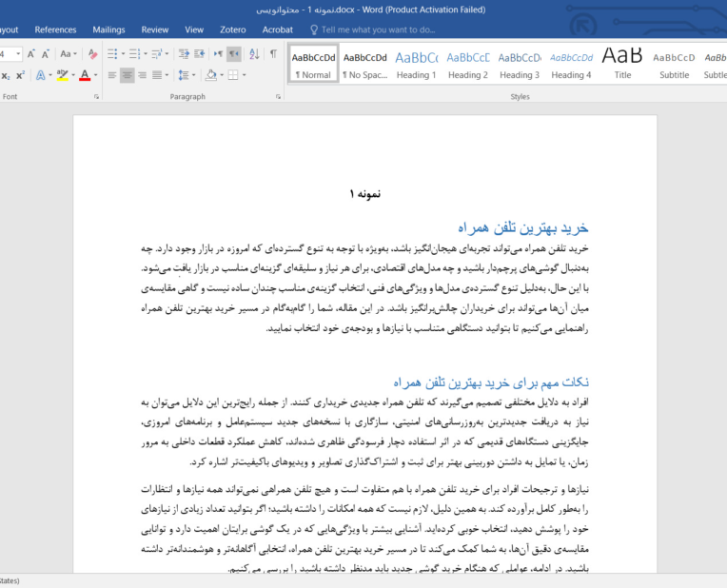
Task: Show or hide paragraph marks
Action: pyautogui.click(x=273, y=54)
